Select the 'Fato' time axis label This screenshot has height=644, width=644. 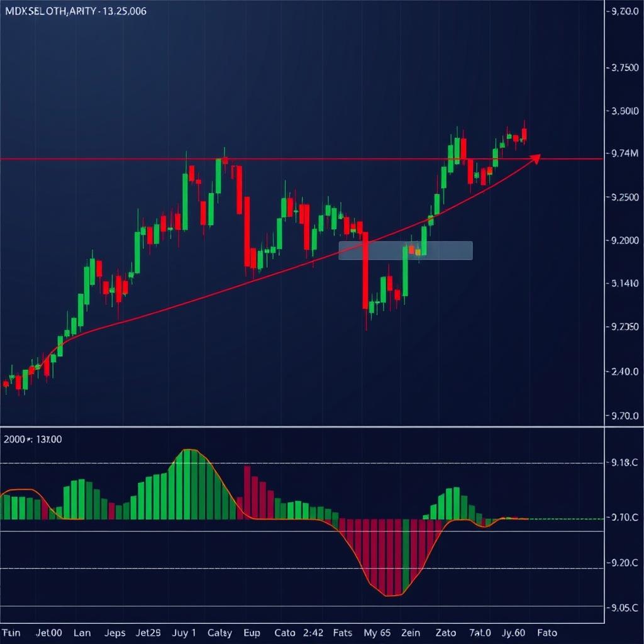point(547,633)
